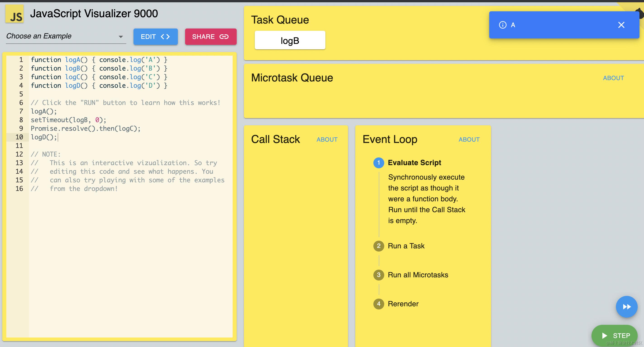Click the SHARE link button
Image resolution: width=644 pixels, height=347 pixels.
click(x=210, y=37)
